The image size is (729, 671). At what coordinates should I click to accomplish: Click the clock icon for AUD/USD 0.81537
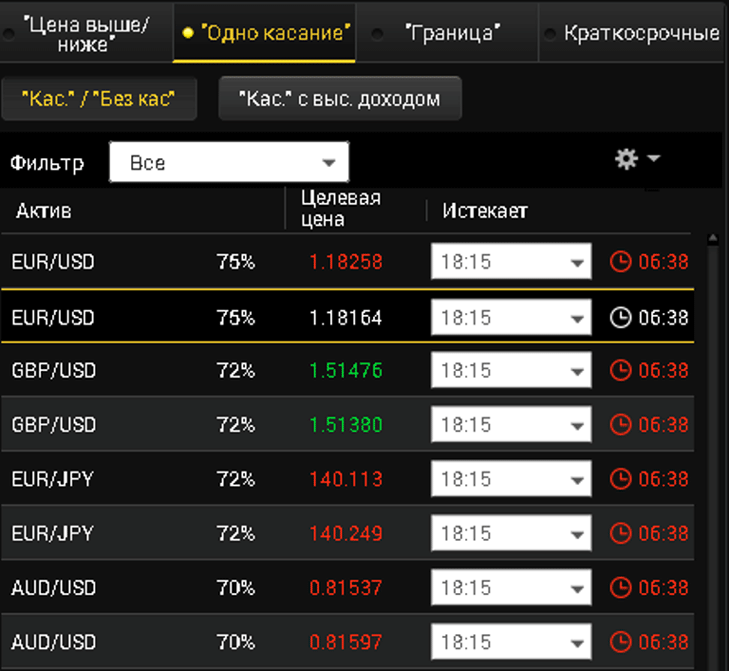click(621, 587)
